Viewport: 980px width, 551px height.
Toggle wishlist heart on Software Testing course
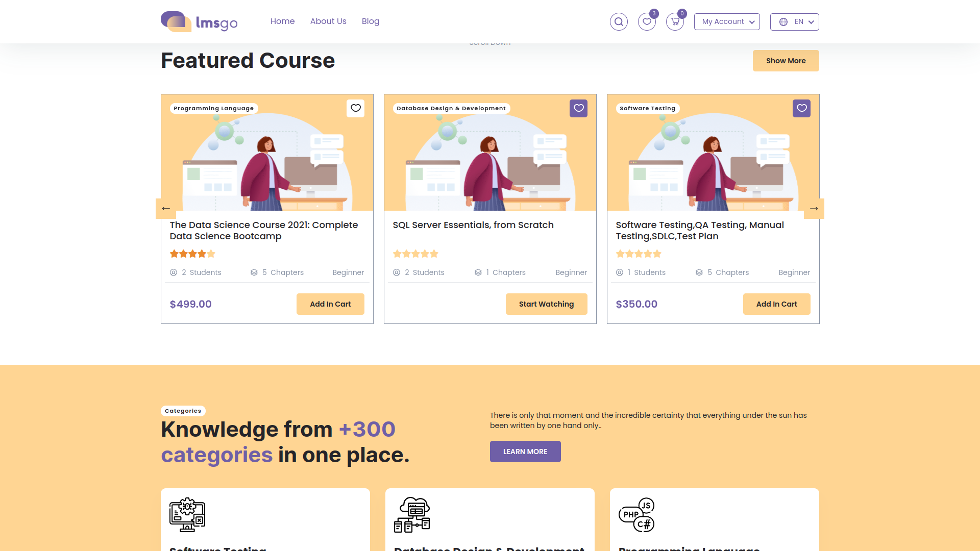[x=802, y=108]
